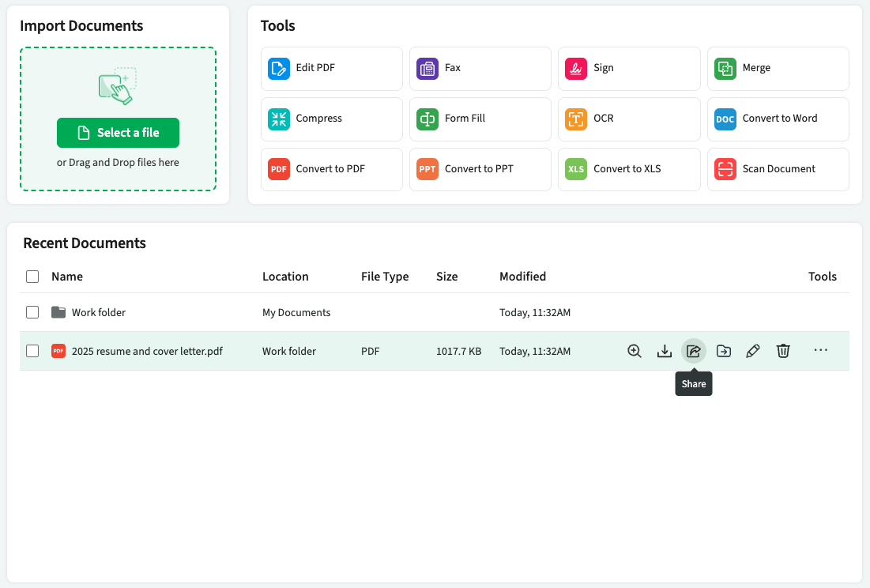Select the 2025 resume and cover letter checkbox

pyautogui.click(x=32, y=351)
